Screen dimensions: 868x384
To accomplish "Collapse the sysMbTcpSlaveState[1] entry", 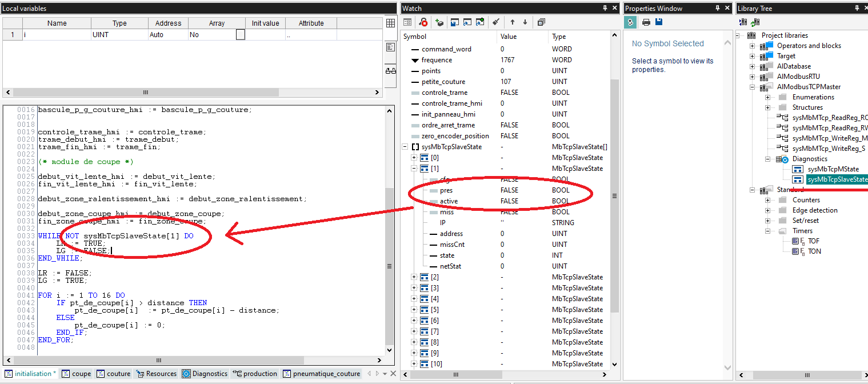I will click(413, 168).
